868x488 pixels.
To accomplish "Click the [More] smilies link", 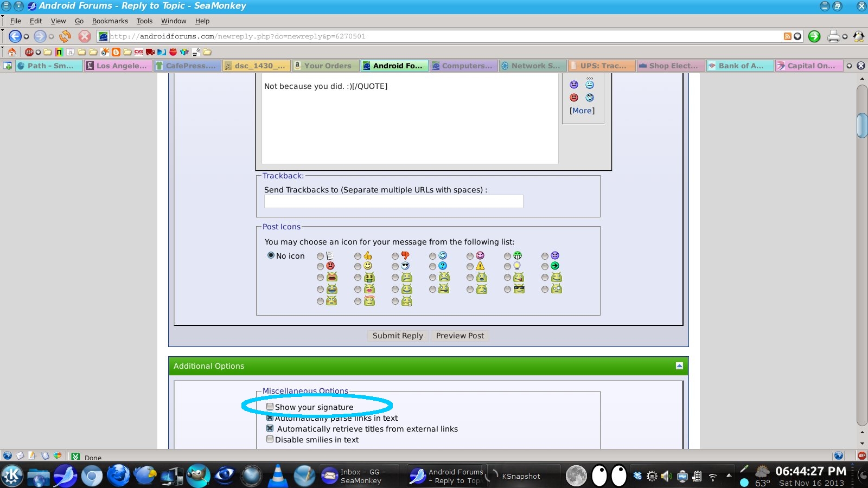I will [x=582, y=111].
